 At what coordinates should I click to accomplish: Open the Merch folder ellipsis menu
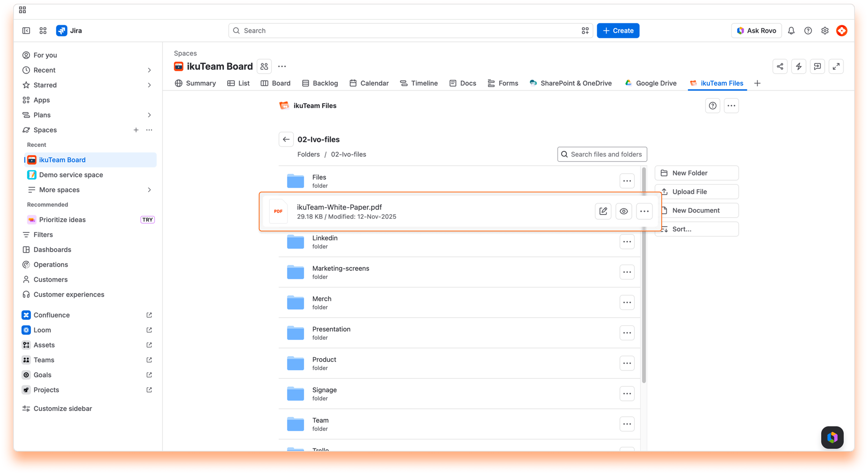coord(627,302)
